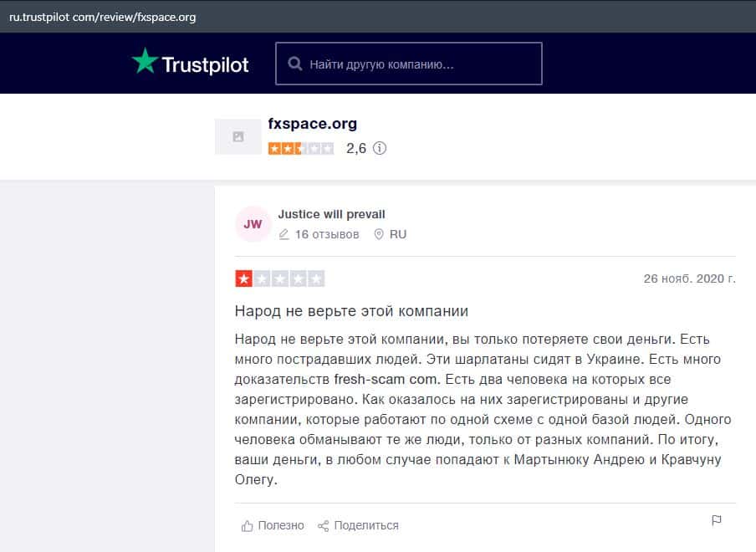Click the browser address bar URL
Image resolution: width=756 pixels, height=552 pixels.
click(x=103, y=18)
